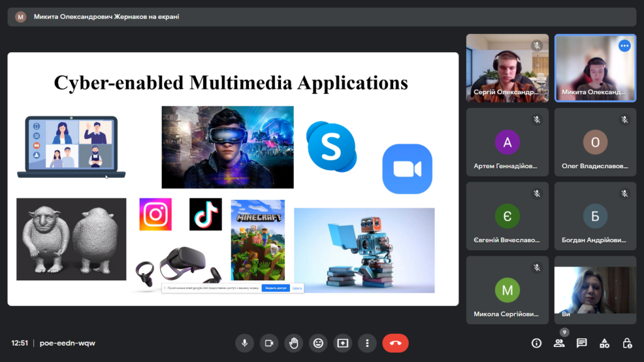The height and width of the screenshot is (362, 644).
Task: Select Сергій Олександрович's video tile
Action: point(507,68)
